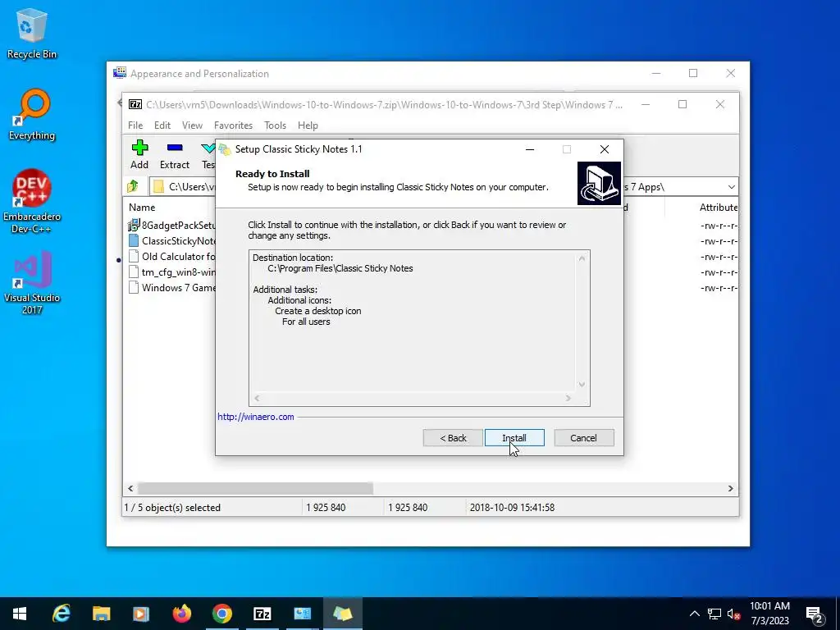Switch to 7-Zip taskbar icon
This screenshot has height=630, width=840.
tap(262, 614)
